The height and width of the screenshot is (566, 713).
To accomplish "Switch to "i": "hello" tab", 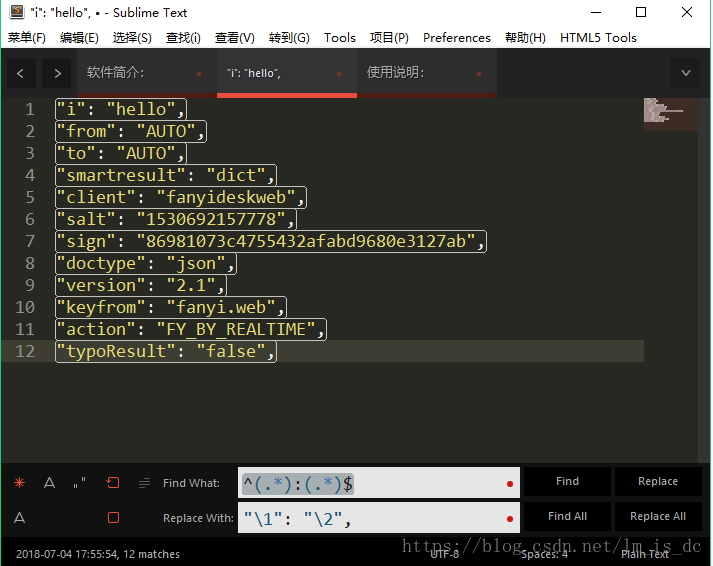I will [x=287, y=73].
